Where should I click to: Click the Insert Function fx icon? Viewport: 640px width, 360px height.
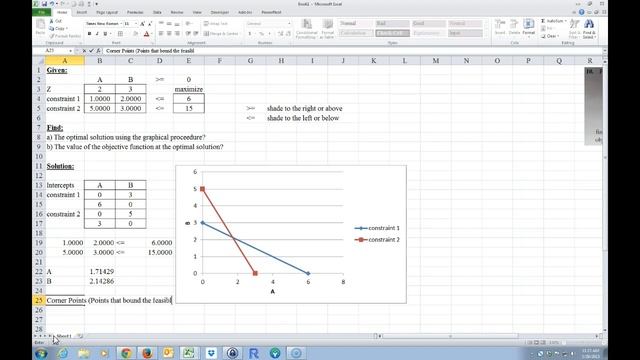click(x=98, y=51)
